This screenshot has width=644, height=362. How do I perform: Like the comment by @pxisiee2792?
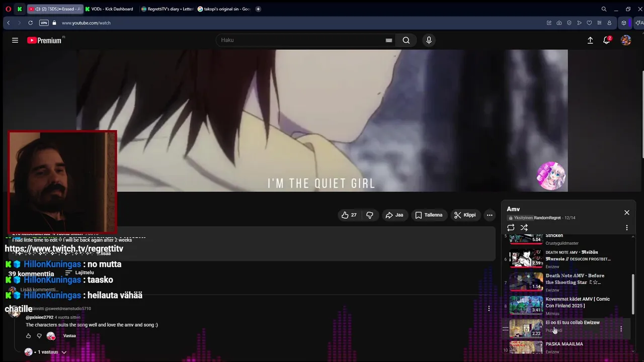coord(28,336)
